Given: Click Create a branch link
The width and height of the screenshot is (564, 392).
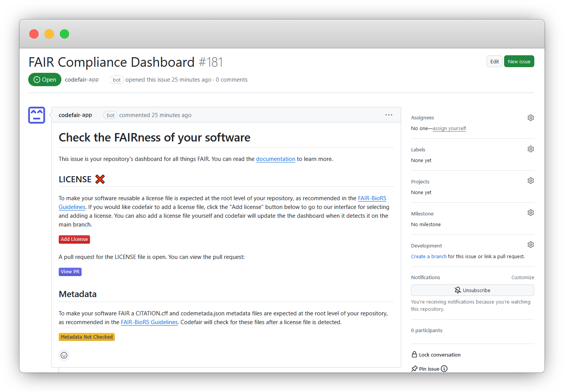Looking at the screenshot, I should click(x=429, y=257).
